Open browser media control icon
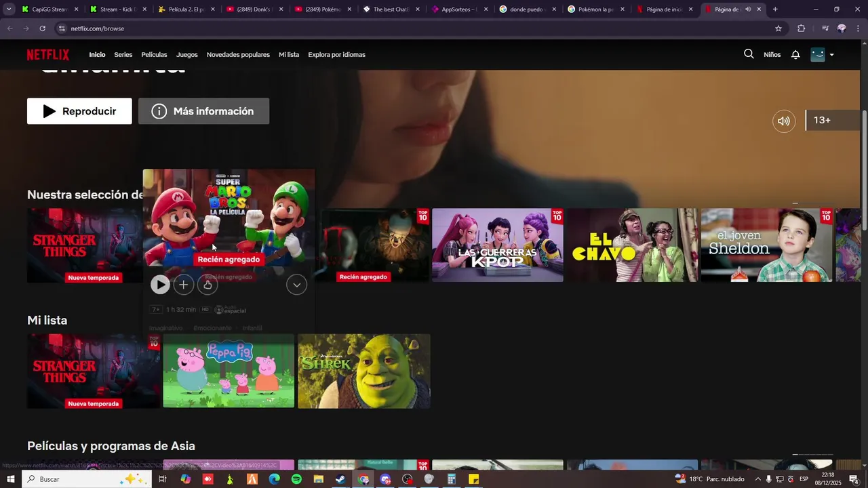 825,28
